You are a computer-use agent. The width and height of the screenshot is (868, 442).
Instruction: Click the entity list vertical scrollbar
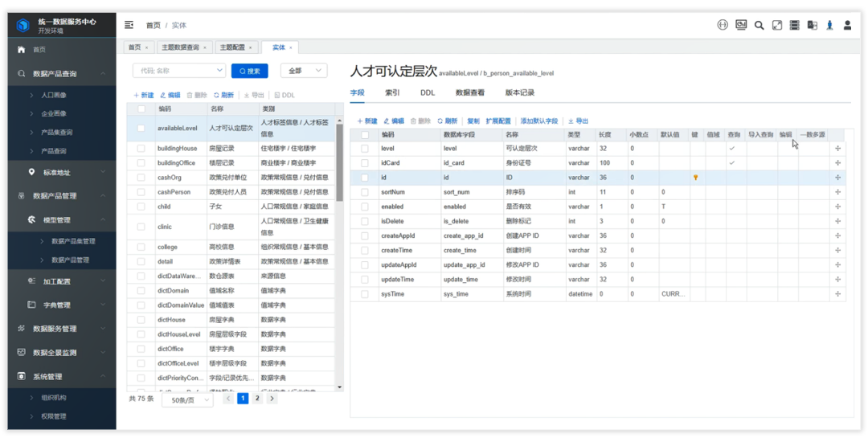339,162
